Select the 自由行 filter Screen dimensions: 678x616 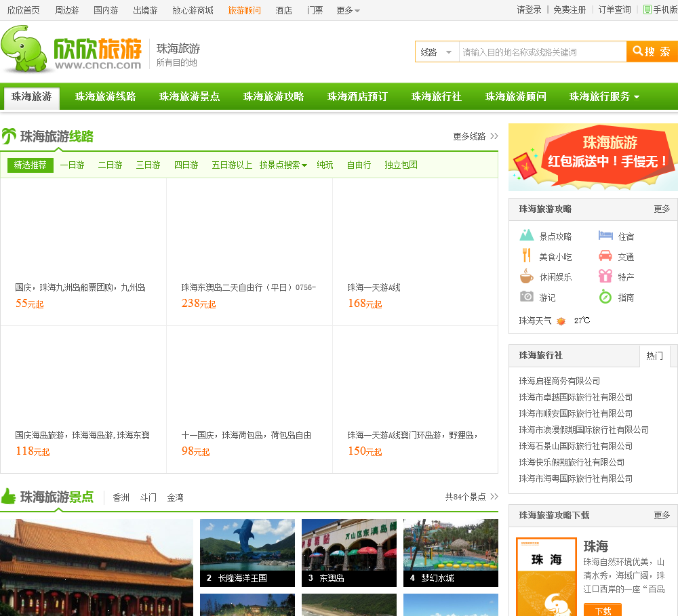tap(359, 165)
